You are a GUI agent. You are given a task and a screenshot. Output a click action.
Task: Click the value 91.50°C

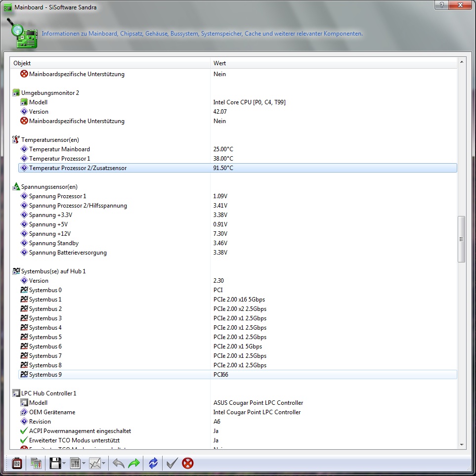coord(223,168)
